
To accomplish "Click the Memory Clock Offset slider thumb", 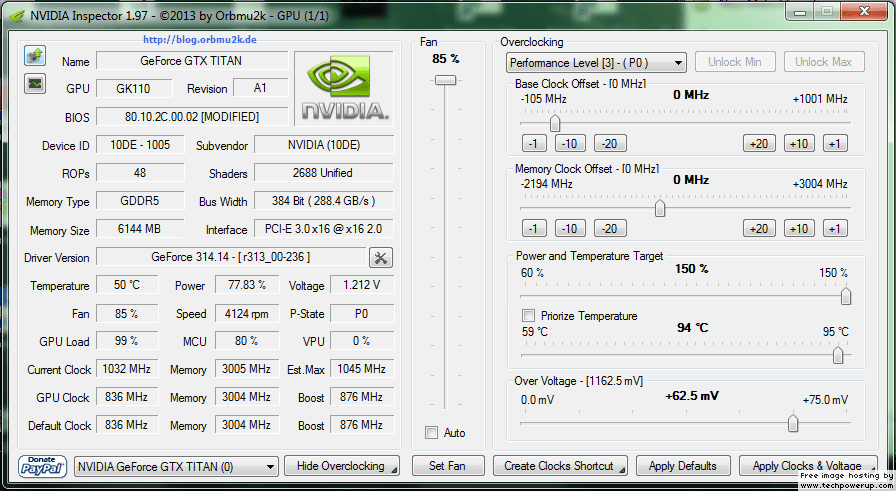I will [660, 208].
